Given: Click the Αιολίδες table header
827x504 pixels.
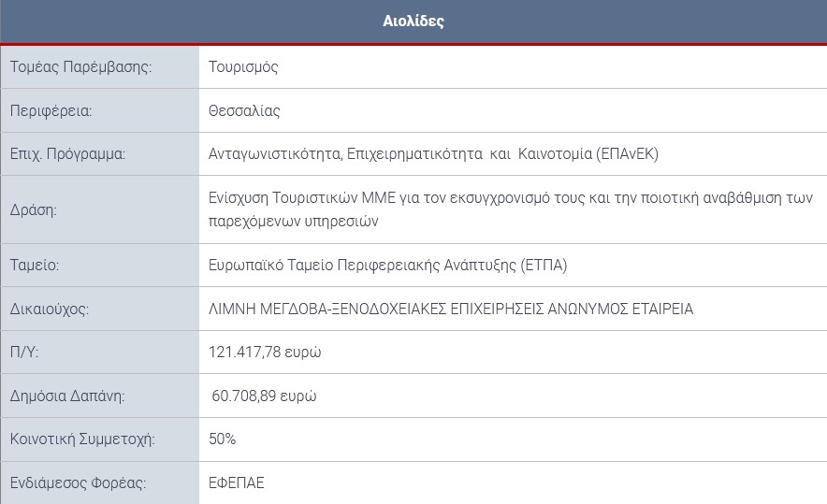Looking at the screenshot, I should [413, 22].
